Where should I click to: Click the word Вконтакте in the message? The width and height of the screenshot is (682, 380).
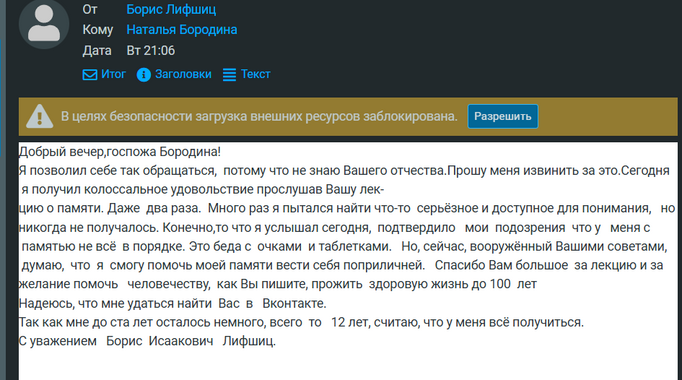(x=294, y=303)
